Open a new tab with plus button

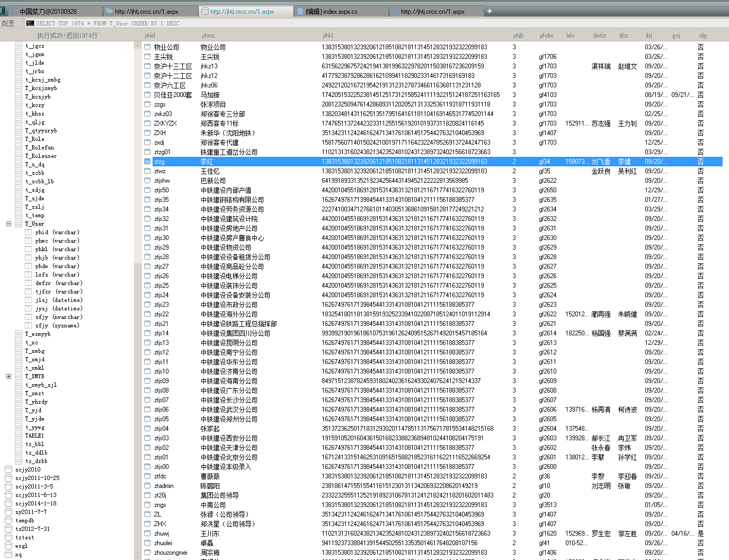[x=490, y=11]
